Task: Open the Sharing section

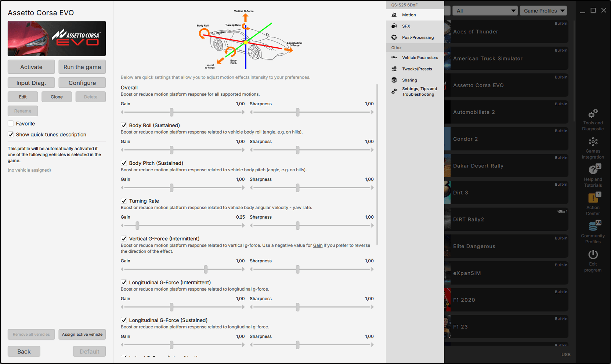Action: coord(415,80)
